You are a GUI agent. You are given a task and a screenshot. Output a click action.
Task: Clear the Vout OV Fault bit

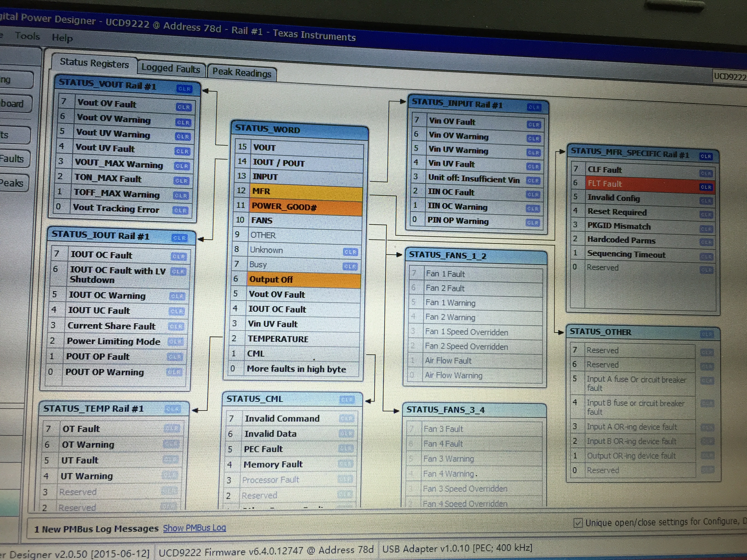click(184, 107)
